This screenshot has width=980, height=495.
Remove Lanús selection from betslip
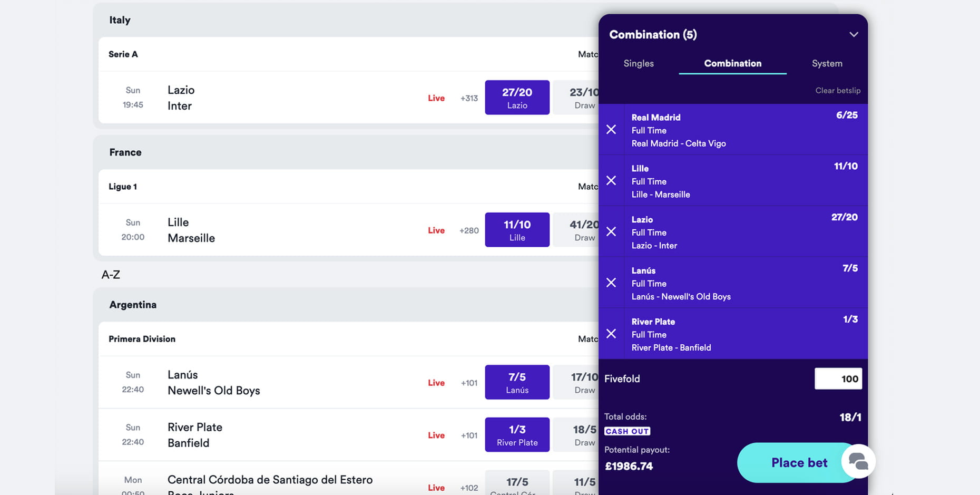pyautogui.click(x=611, y=283)
